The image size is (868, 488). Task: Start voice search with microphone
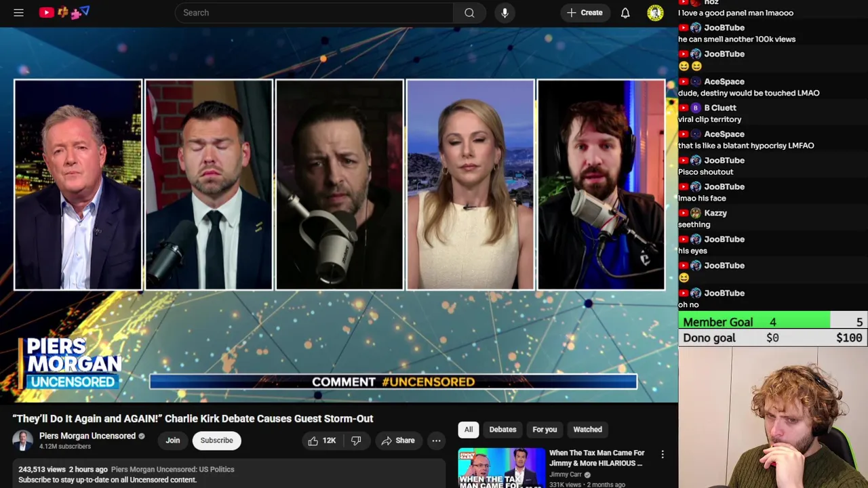(x=505, y=12)
